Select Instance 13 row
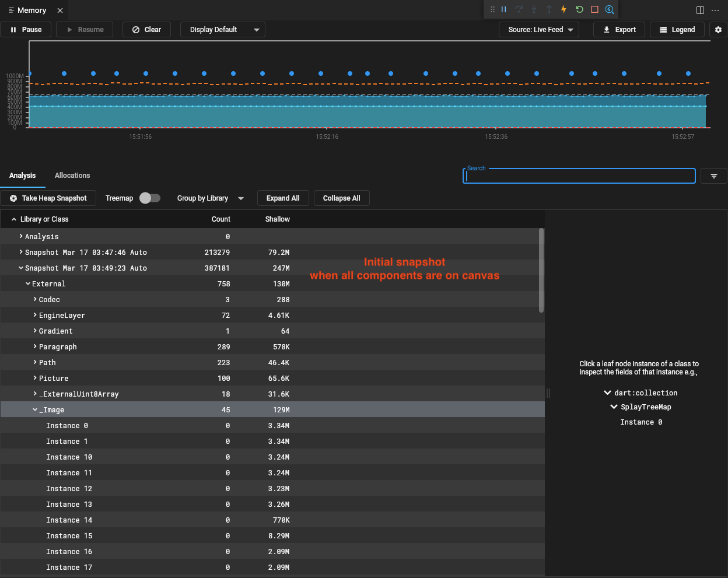This screenshot has width=728, height=578. click(x=272, y=505)
